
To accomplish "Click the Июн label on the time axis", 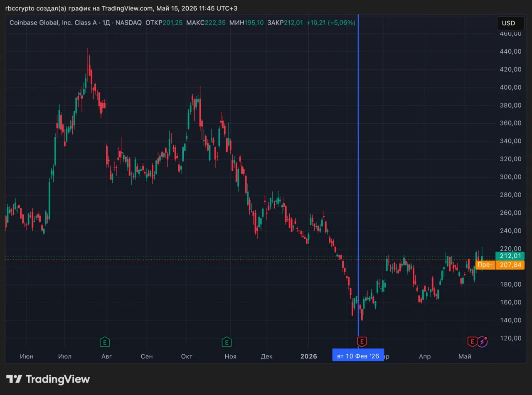I will (x=27, y=356).
